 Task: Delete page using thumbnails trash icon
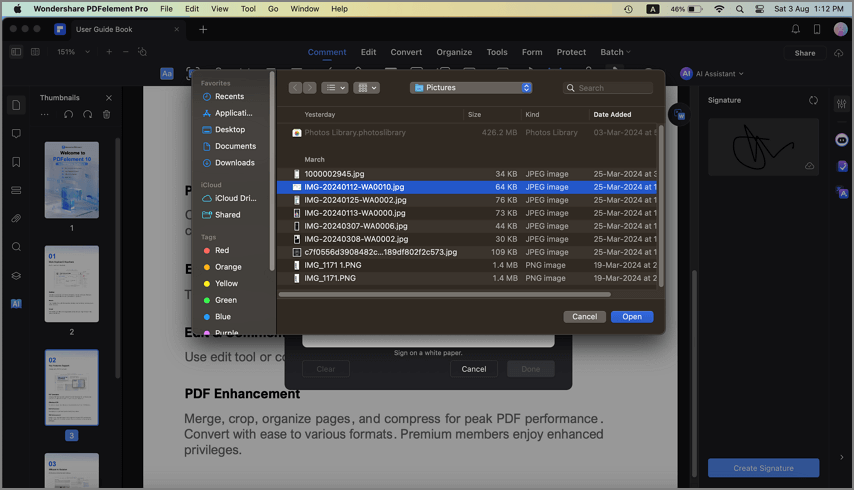tap(107, 114)
